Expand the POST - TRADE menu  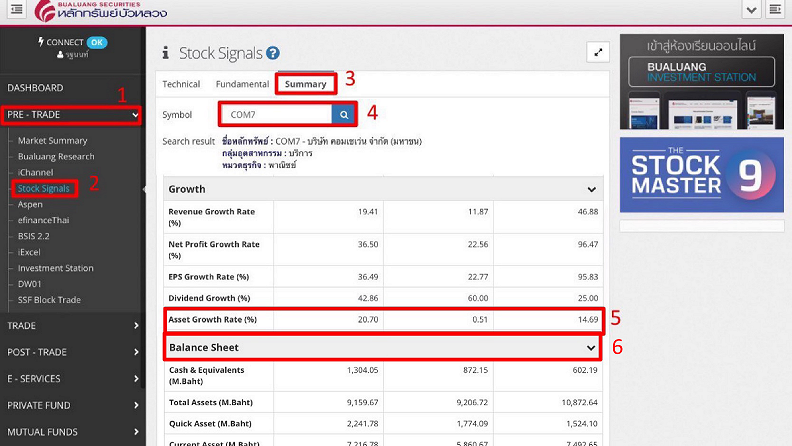[136, 352]
